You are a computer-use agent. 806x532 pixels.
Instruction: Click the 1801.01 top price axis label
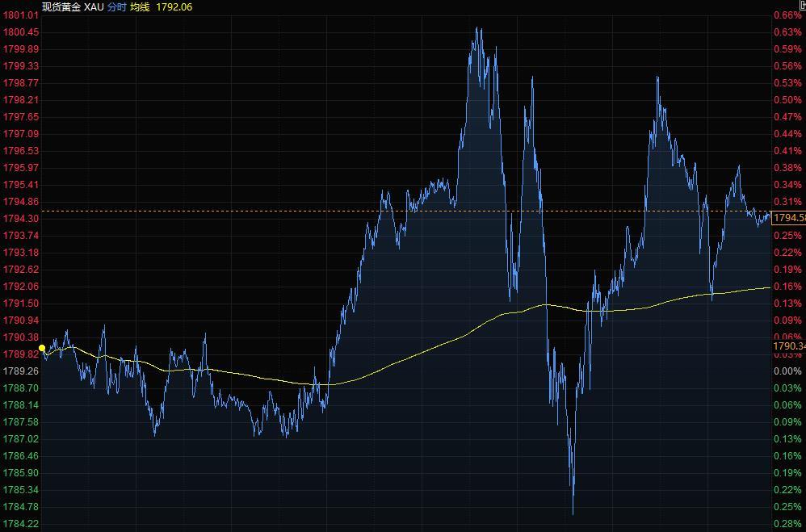21,15
